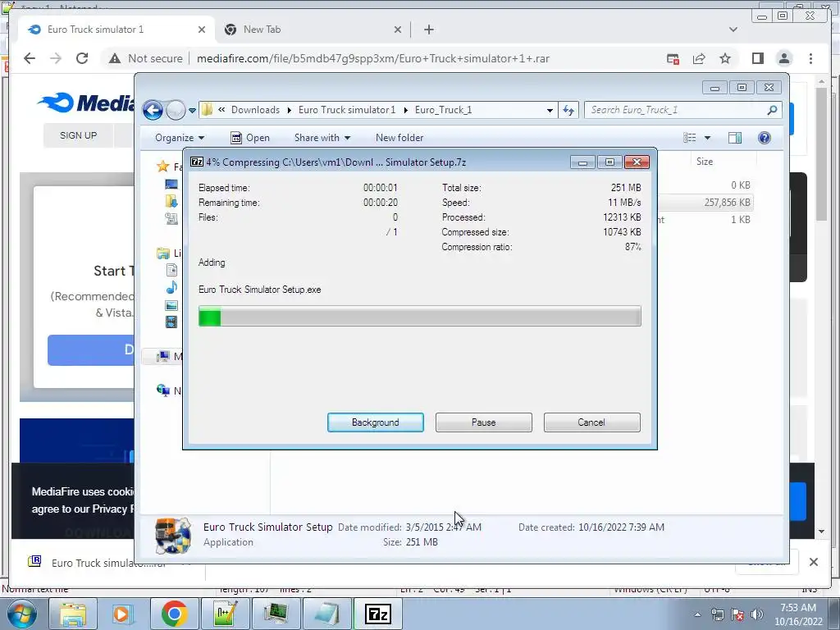The image size is (840, 630).
Task: Go back in Chrome
Action: (x=30, y=58)
